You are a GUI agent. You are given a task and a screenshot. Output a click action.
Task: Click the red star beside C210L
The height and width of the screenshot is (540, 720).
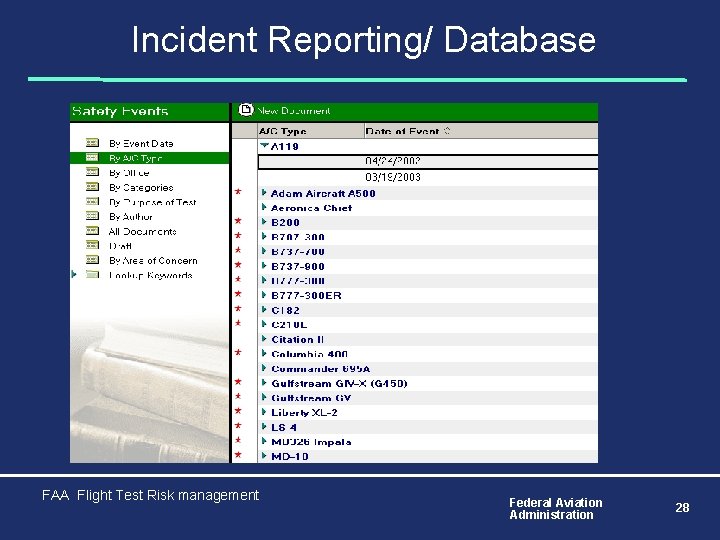pos(238,324)
